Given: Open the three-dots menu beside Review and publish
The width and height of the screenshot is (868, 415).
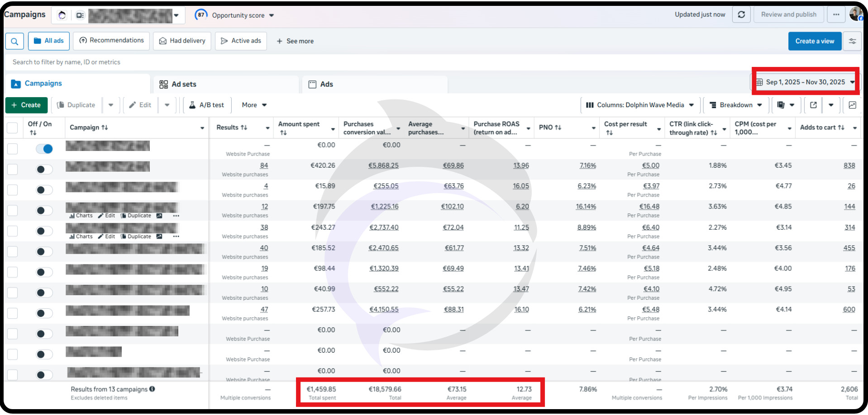Looking at the screenshot, I should (x=836, y=14).
